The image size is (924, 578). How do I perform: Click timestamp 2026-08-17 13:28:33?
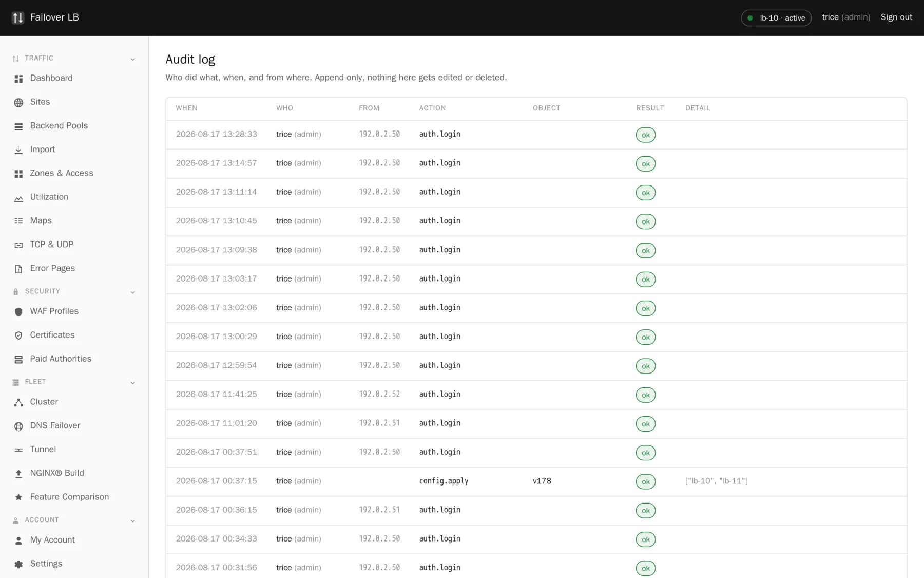(216, 134)
